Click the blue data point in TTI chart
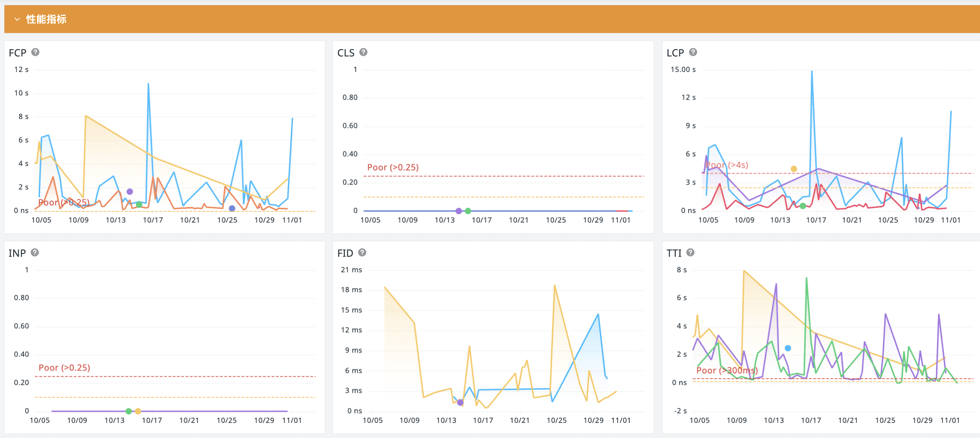Image resolution: width=980 pixels, height=438 pixels. tap(788, 348)
